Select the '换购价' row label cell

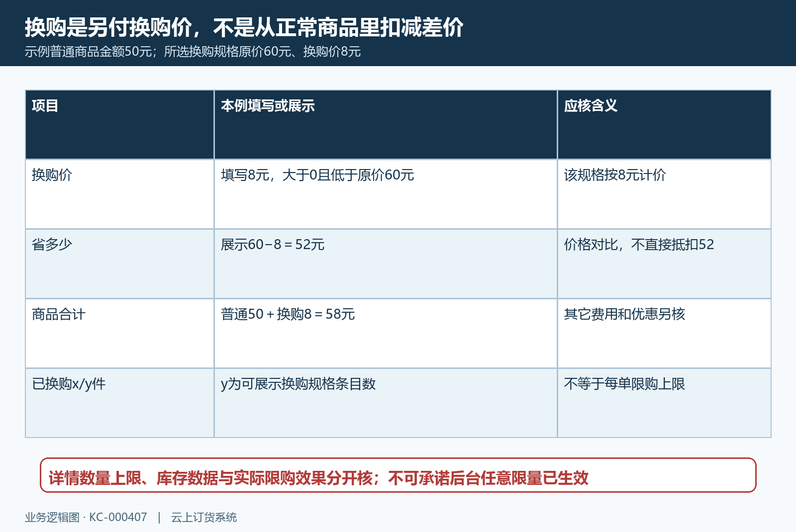pos(120,194)
